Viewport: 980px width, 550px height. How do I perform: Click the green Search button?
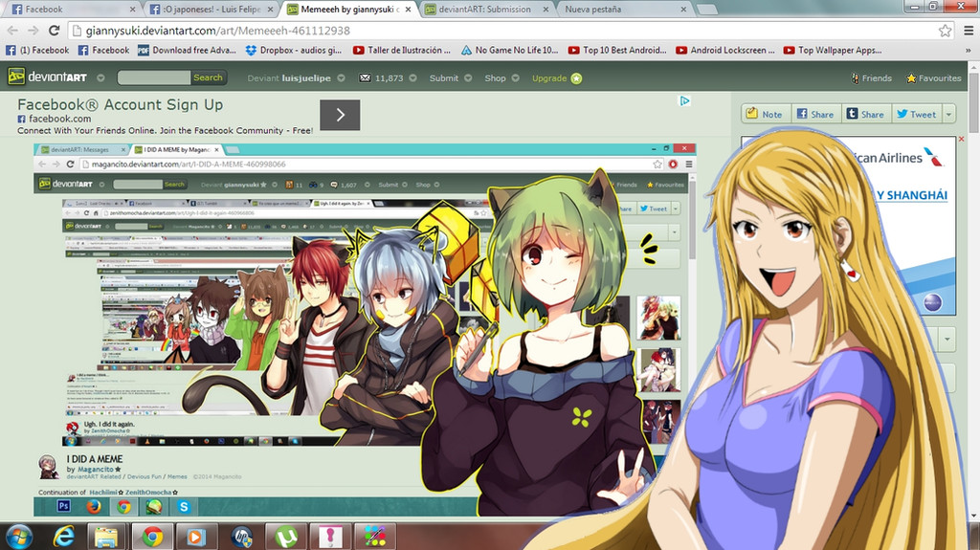click(x=208, y=77)
